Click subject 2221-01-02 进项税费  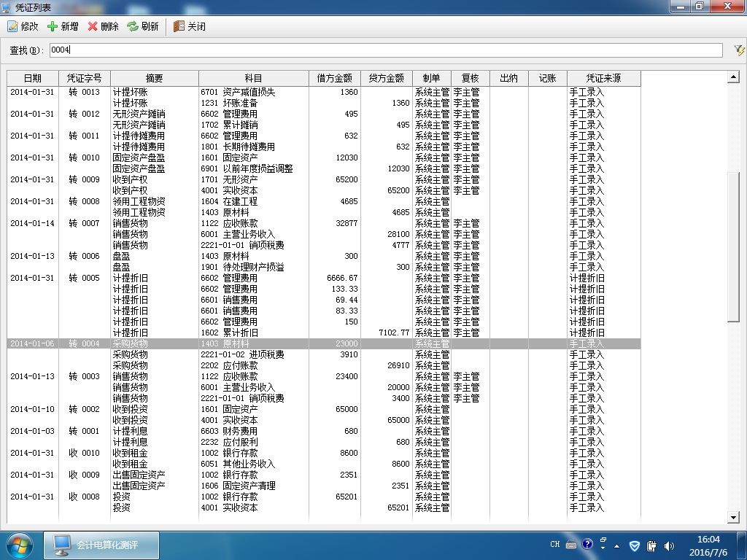click(x=242, y=355)
